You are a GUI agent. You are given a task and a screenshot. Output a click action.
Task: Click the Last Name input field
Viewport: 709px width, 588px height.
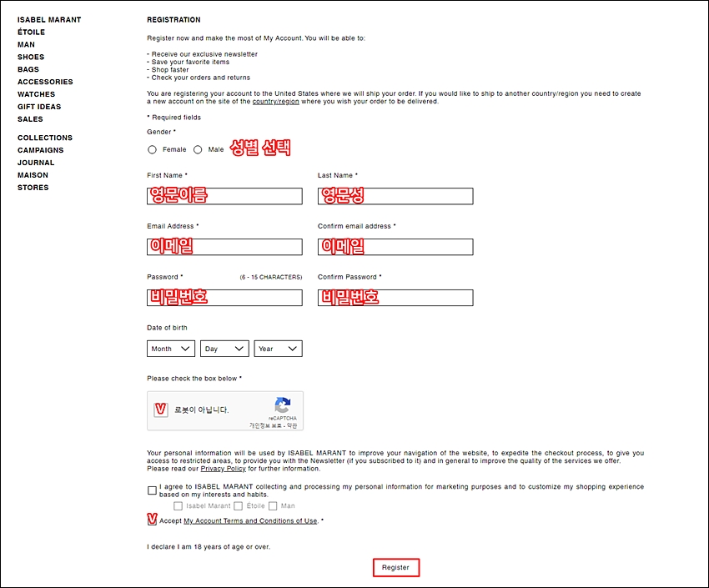[x=395, y=196]
